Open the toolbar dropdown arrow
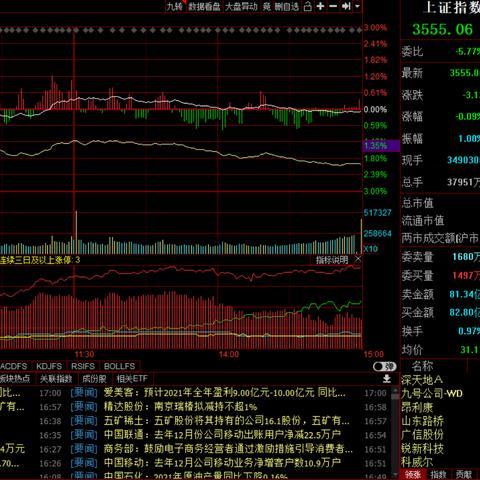The image size is (480, 480). coord(357,6)
